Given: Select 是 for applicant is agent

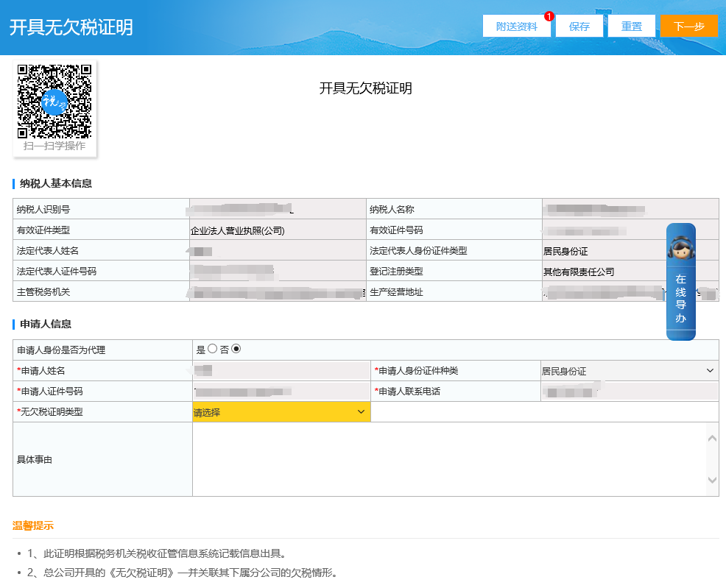Looking at the screenshot, I should point(212,349).
